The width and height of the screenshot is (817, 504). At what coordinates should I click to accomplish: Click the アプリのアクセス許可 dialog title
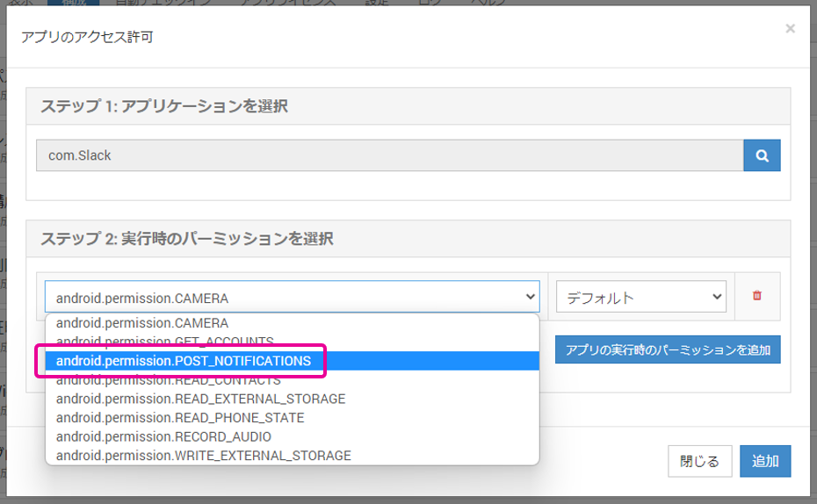[x=87, y=37]
